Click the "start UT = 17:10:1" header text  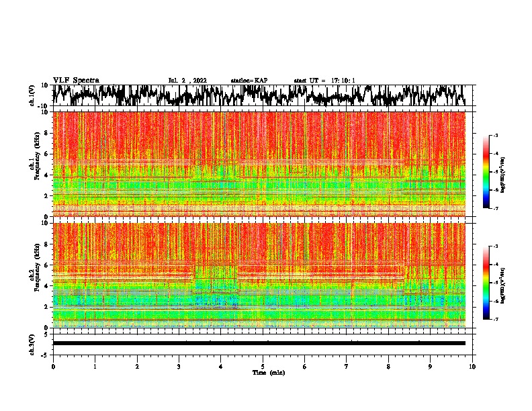(324, 81)
